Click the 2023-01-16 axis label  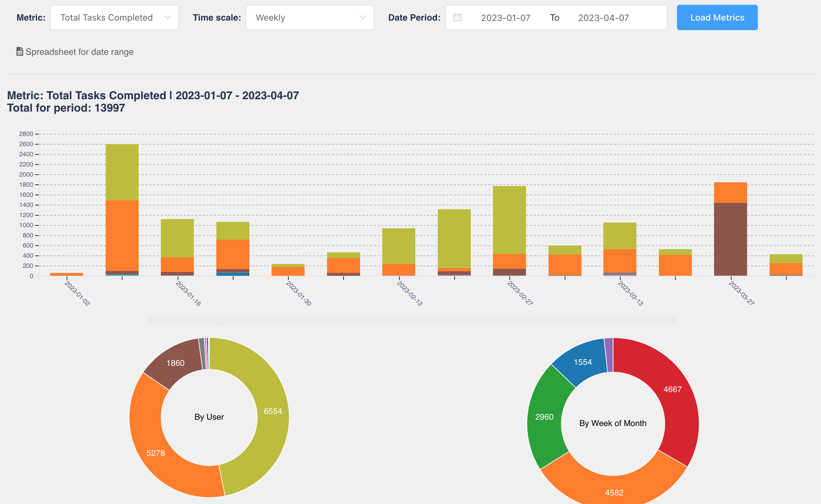pyautogui.click(x=188, y=294)
